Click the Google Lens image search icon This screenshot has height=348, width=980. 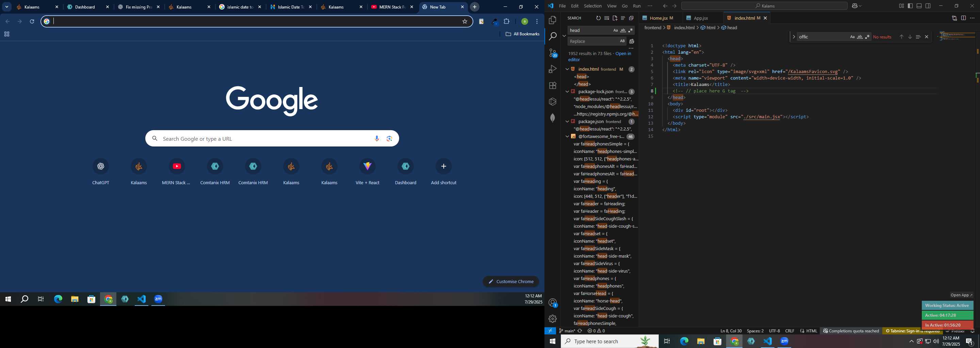(x=389, y=139)
